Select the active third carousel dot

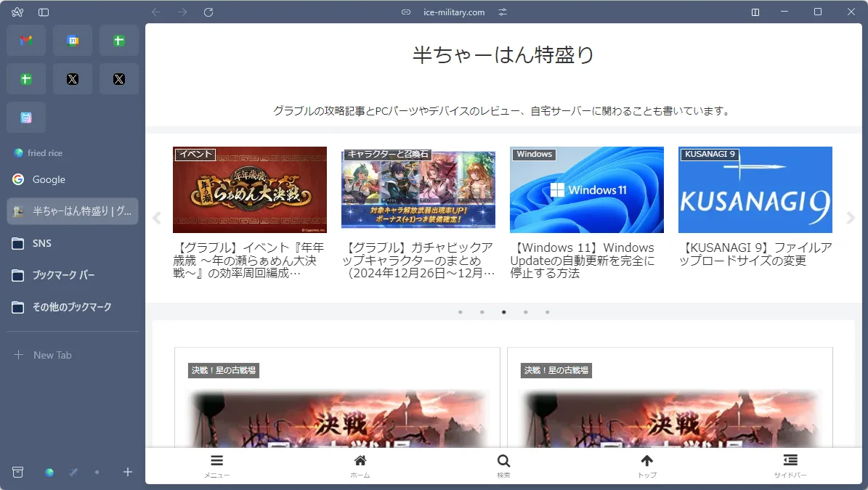(x=504, y=312)
